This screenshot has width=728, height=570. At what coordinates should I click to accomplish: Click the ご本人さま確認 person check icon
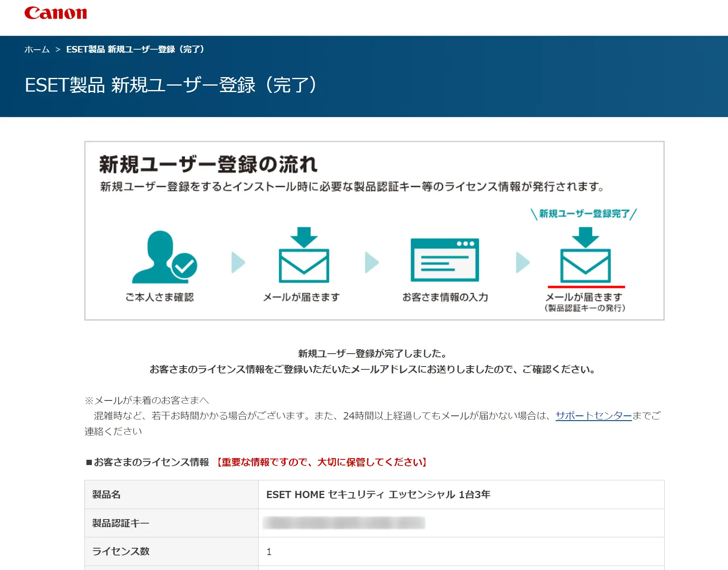click(x=164, y=257)
